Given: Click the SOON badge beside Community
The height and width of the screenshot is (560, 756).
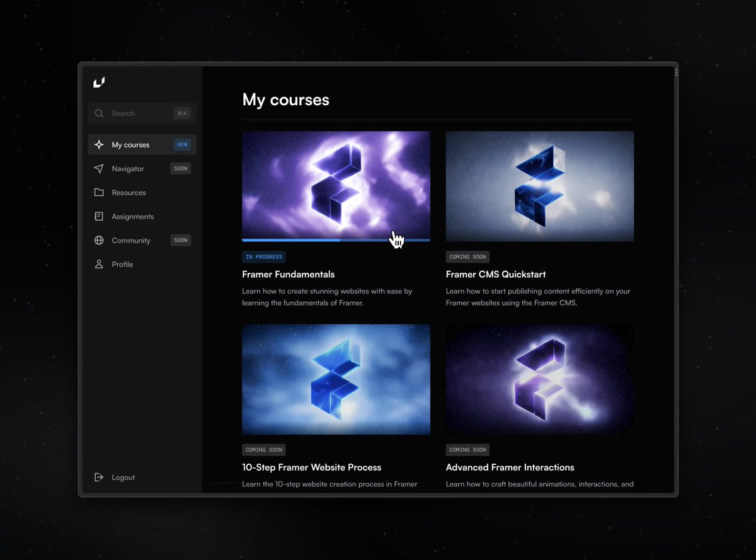Looking at the screenshot, I should (180, 240).
